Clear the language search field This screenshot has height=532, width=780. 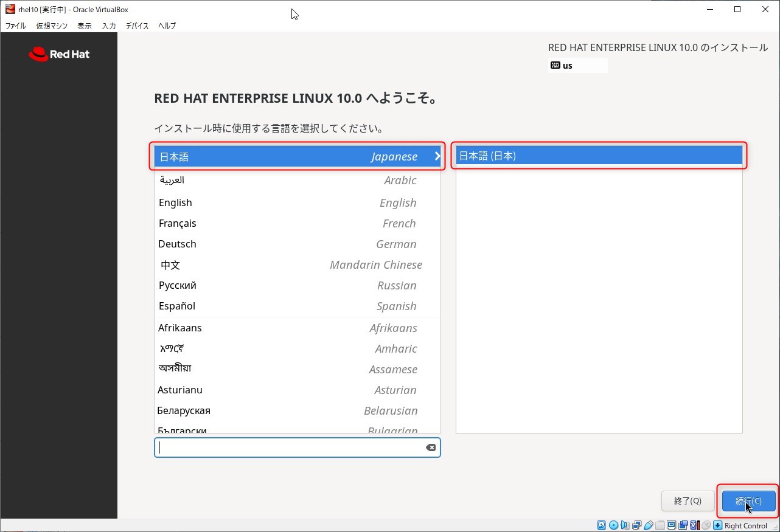click(430, 447)
